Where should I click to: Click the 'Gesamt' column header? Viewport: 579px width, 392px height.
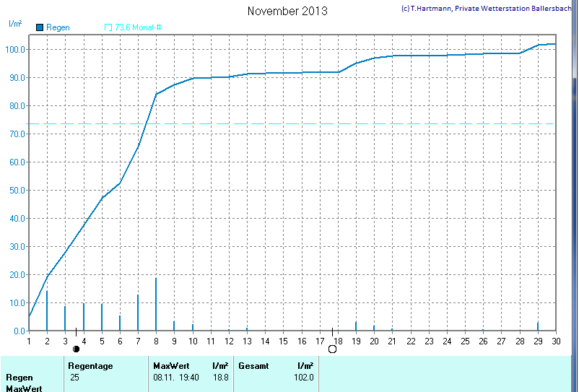pyautogui.click(x=253, y=366)
